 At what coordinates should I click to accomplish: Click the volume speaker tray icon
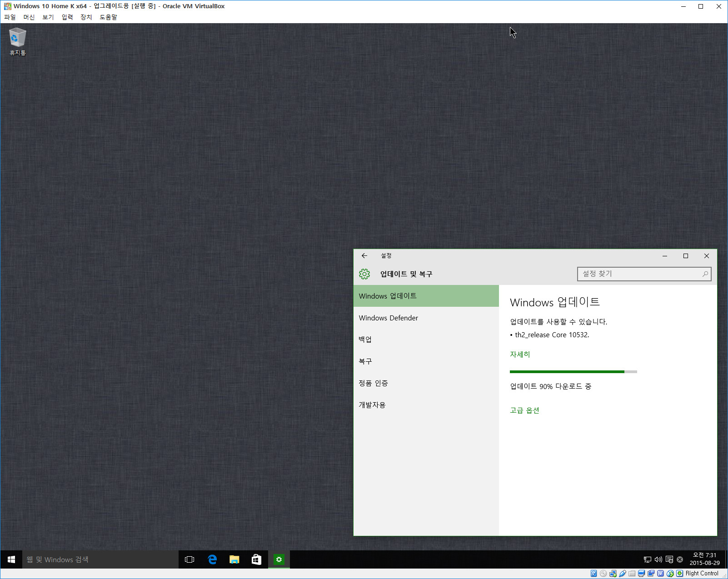tap(658, 559)
